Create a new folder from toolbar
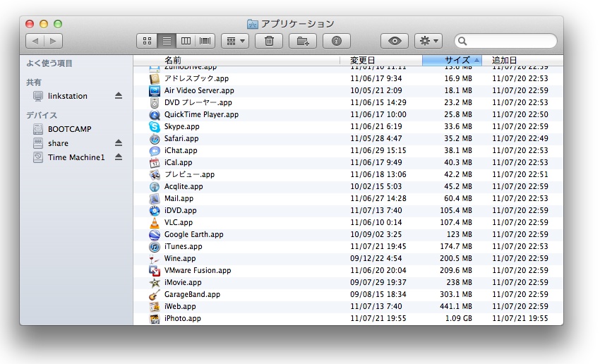 pyautogui.click(x=303, y=41)
